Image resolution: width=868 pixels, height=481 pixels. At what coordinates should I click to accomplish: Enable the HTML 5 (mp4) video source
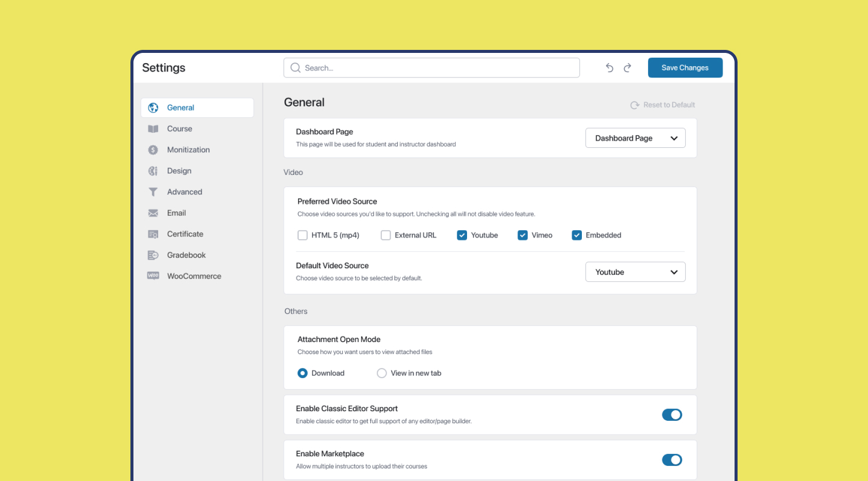tap(302, 235)
